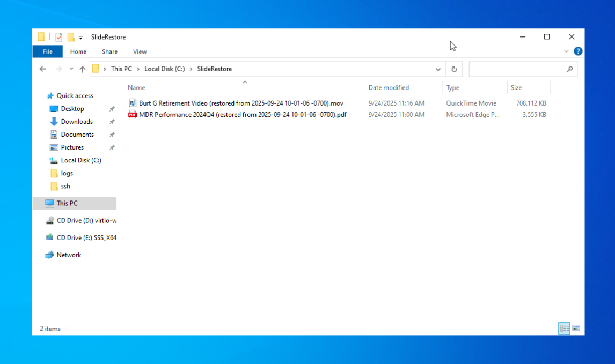Switch to the View ribbon tab
The image size is (615, 364).
coord(140,51)
